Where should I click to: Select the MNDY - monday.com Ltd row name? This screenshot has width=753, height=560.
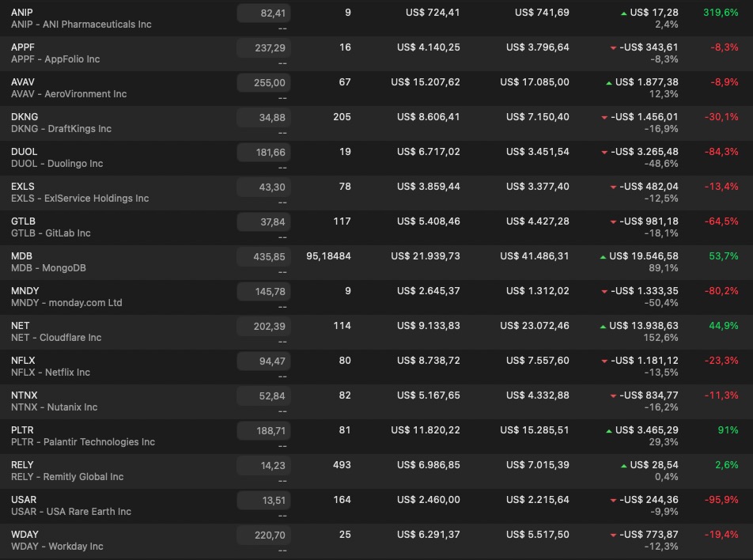(x=66, y=303)
